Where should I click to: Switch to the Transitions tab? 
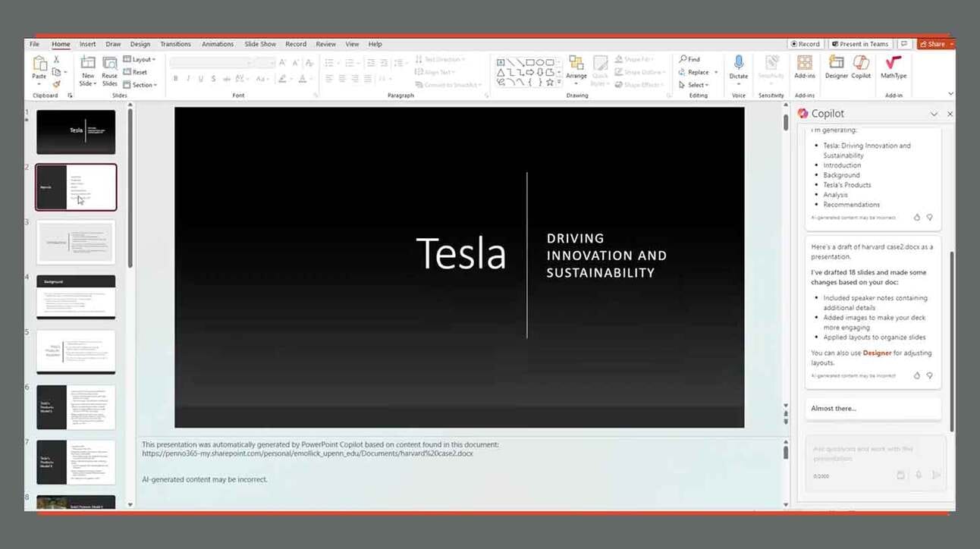tap(175, 44)
